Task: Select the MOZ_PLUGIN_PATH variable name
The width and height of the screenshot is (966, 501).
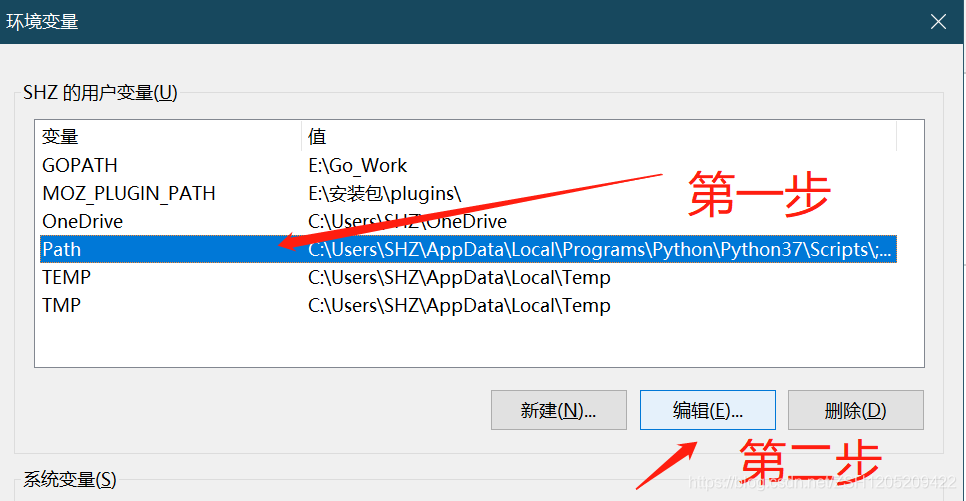Action: pos(129,193)
